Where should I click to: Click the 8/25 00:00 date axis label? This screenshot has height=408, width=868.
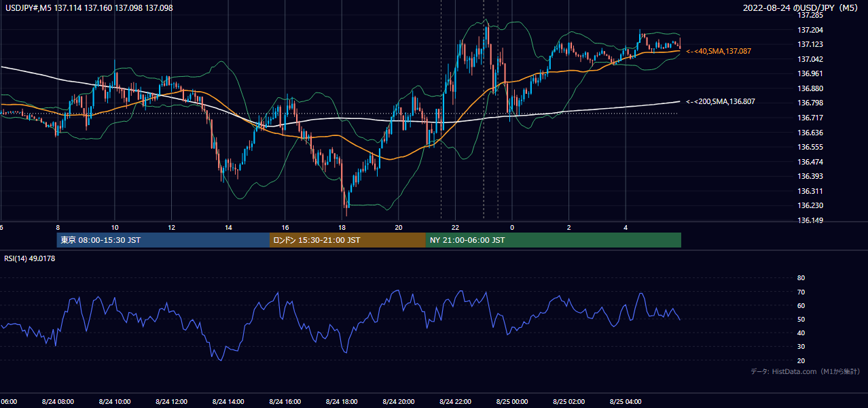(x=512, y=401)
